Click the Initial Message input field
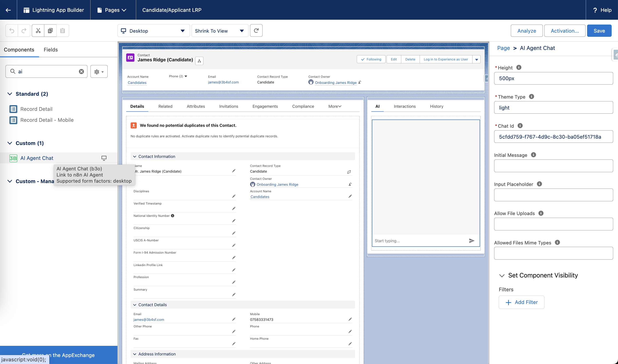 [x=553, y=166]
